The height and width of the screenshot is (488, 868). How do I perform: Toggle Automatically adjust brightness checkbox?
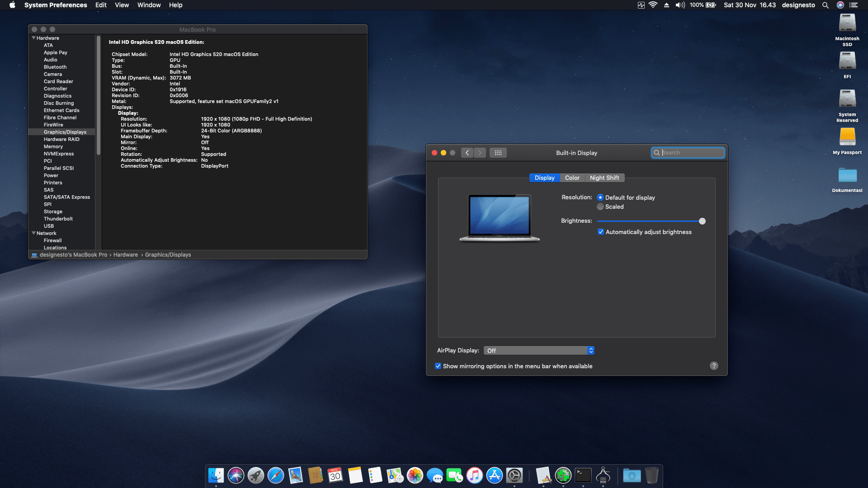[x=601, y=232]
